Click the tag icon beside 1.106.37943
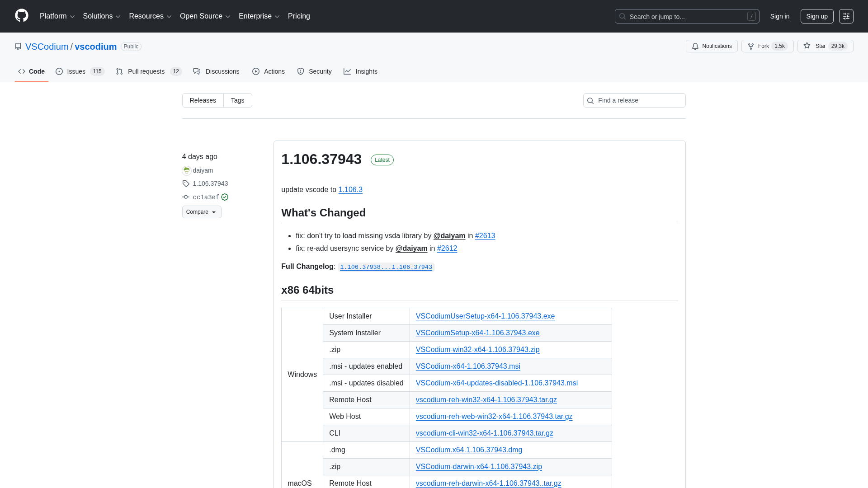Screen dimensions: 868x488 (x=186, y=183)
